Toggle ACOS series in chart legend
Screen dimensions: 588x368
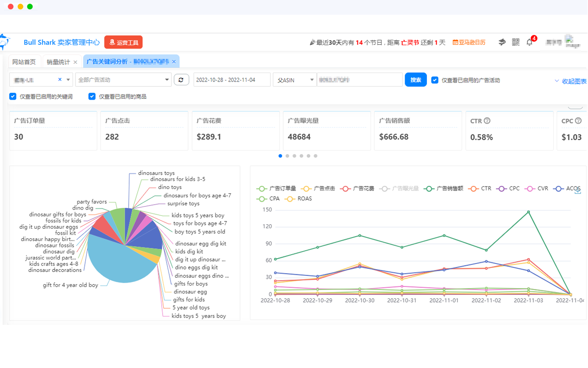click(x=567, y=188)
